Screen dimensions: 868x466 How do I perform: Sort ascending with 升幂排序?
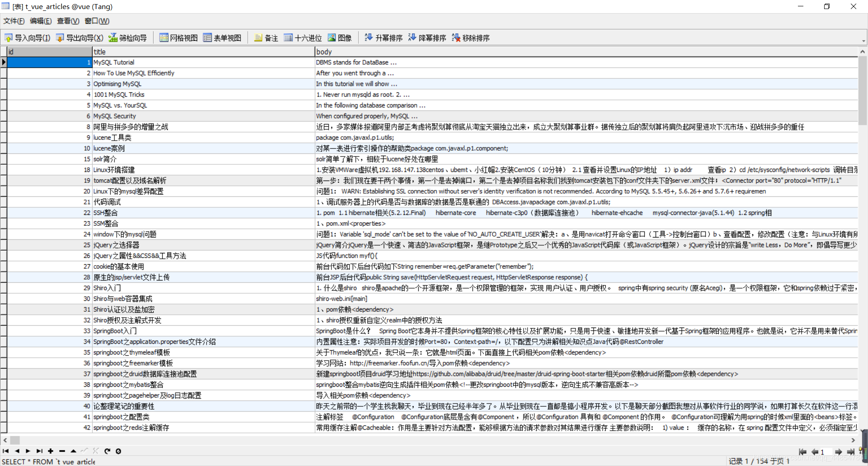click(x=383, y=38)
